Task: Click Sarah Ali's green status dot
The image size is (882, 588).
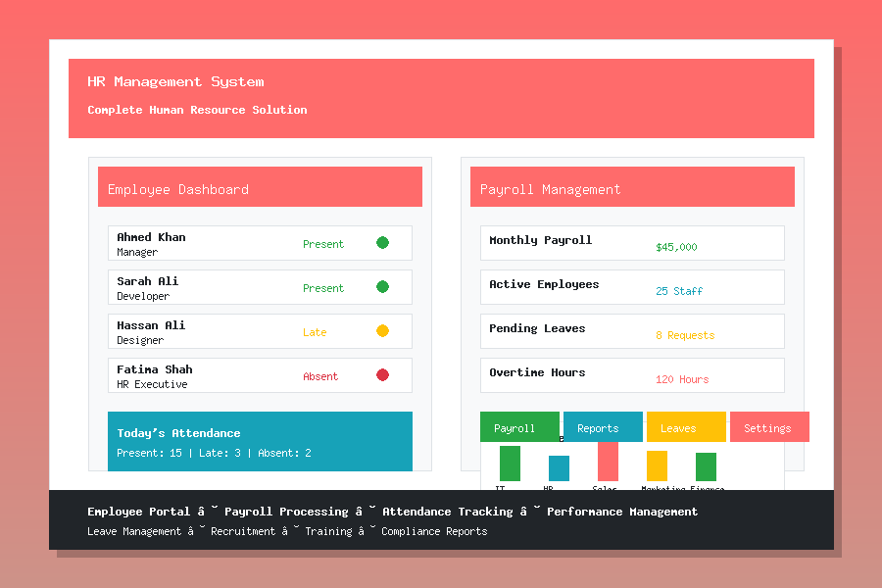Action: [382, 287]
